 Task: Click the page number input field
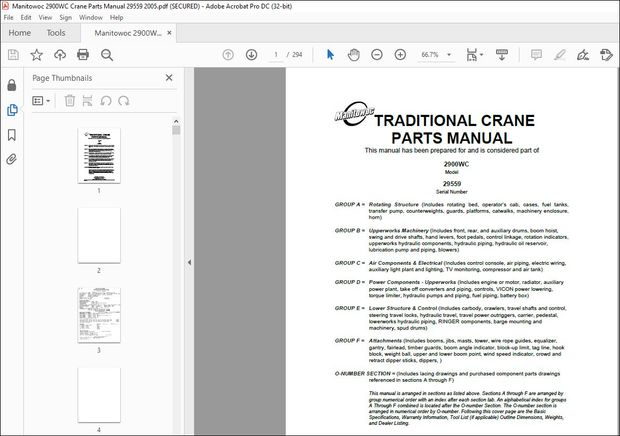pos(276,54)
